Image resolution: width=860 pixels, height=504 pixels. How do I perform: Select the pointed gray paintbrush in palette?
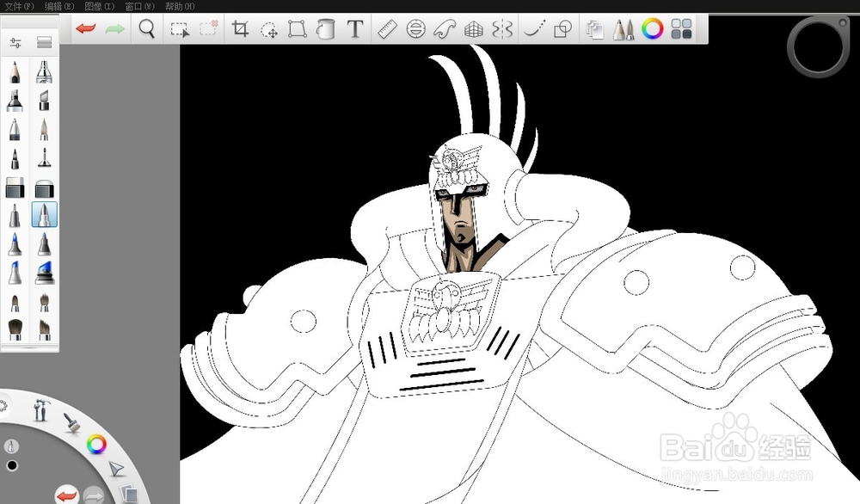pyautogui.click(x=44, y=130)
